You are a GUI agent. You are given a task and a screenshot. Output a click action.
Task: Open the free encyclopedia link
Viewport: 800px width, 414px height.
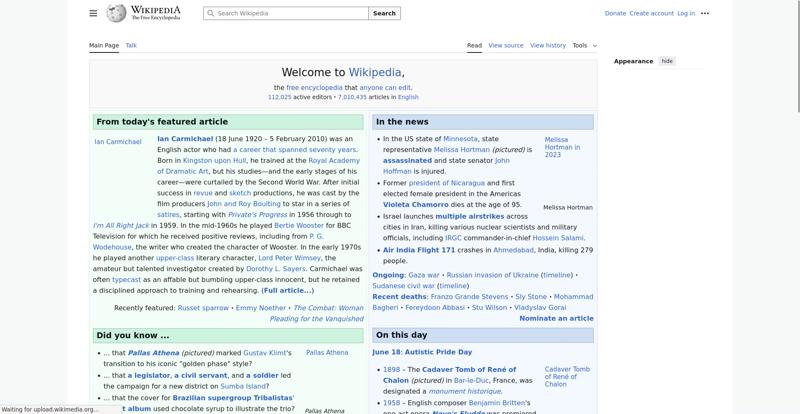(314, 87)
